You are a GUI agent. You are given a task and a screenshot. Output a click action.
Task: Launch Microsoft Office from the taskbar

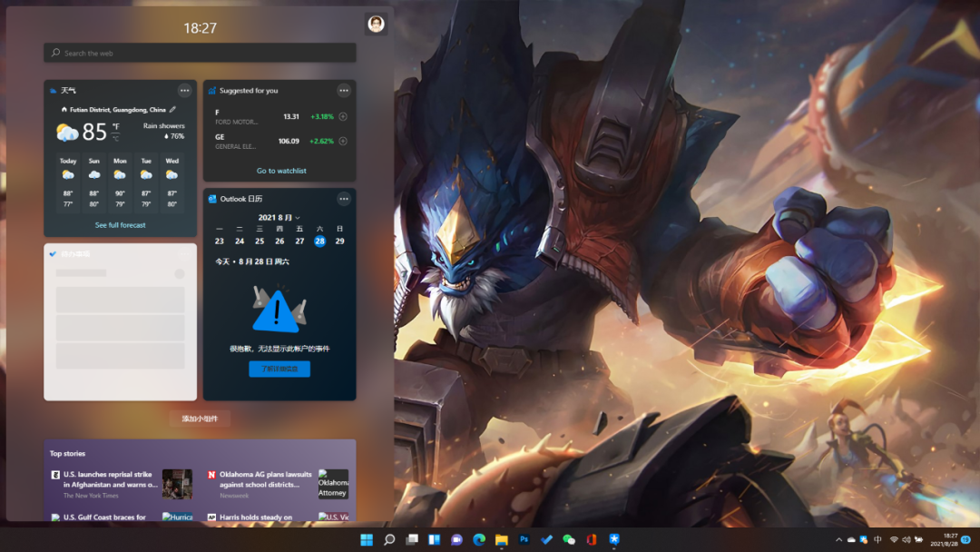pyautogui.click(x=592, y=539)
